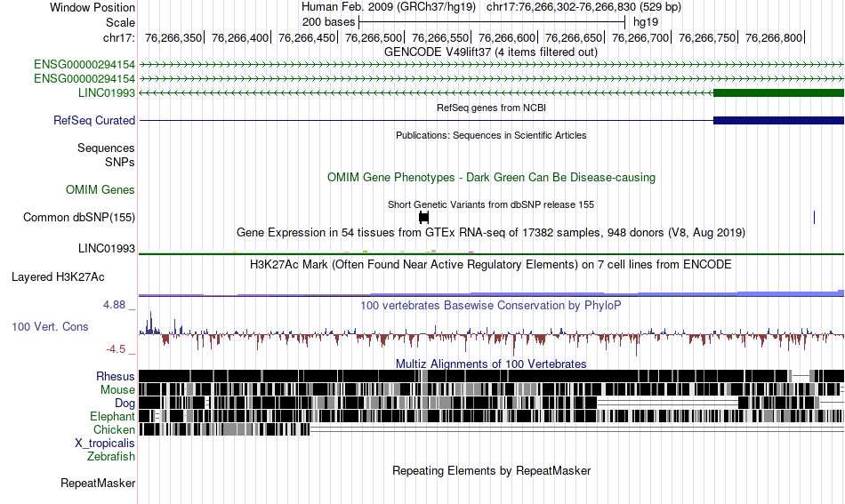Click the Window Position label
The image size is (845, 504).
[x=93, y=7]
